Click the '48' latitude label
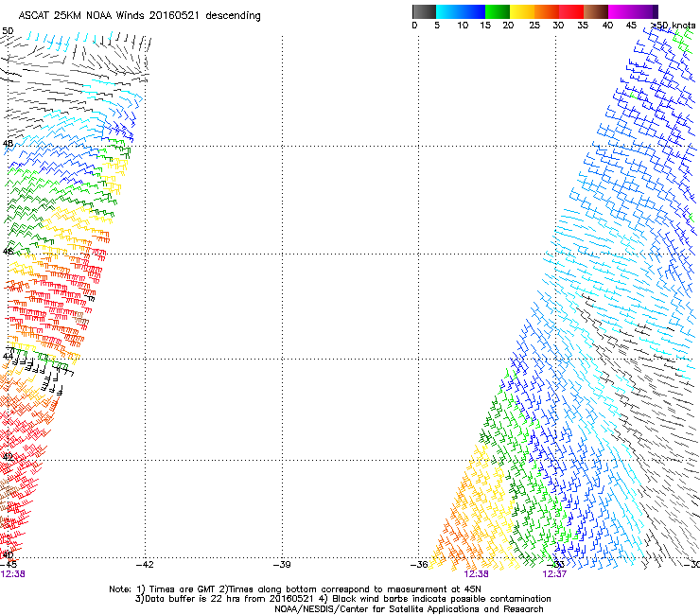Viewport: 700px width, 615px height. (x=8, y=144)
